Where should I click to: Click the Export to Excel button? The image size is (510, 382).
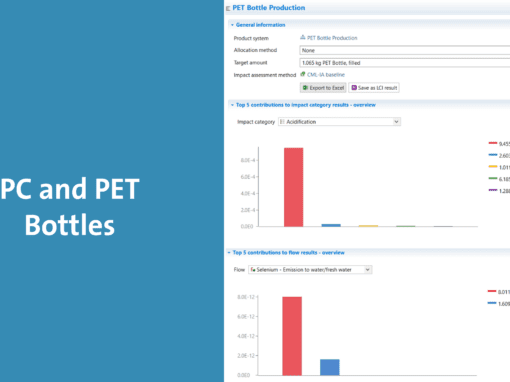pyautogui.click(x=323, y=88)
